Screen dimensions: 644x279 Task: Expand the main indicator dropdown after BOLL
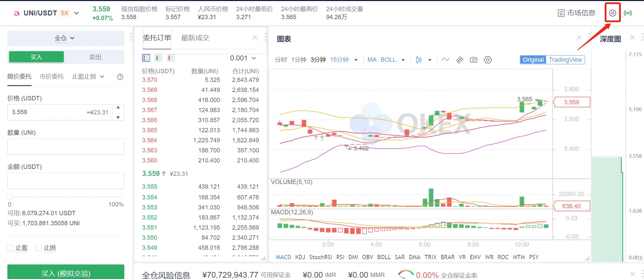[403, 60]
